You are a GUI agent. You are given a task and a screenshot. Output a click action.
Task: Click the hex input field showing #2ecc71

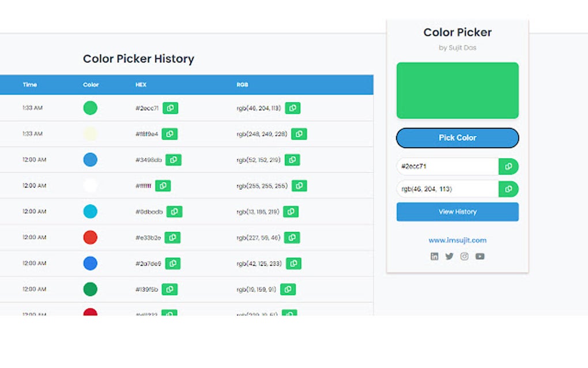tap(447, 166)
